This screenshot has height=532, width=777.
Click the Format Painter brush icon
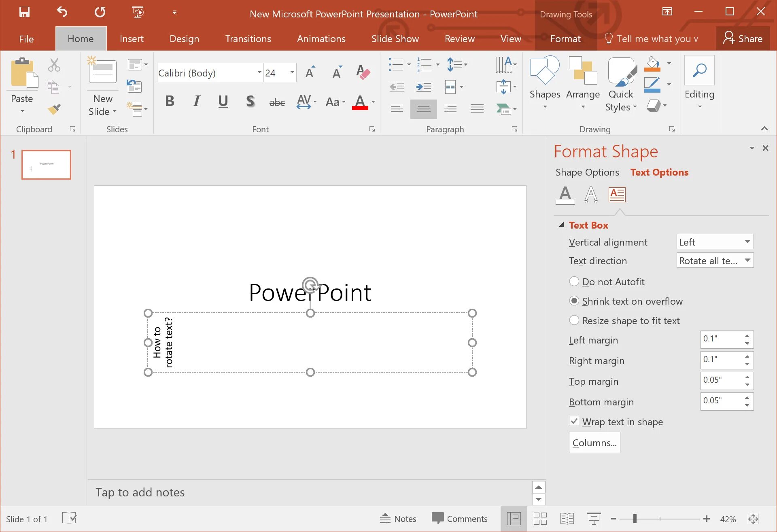tap(54, 109)
